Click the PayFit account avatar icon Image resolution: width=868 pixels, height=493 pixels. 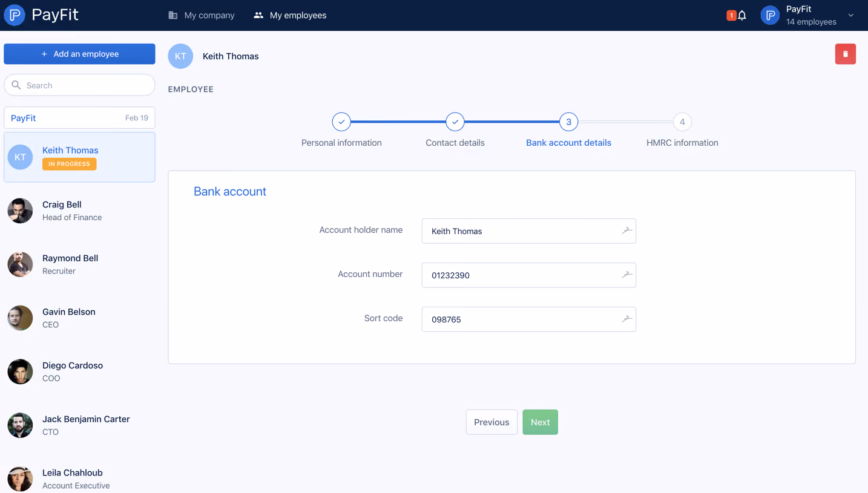coord(770,16)
